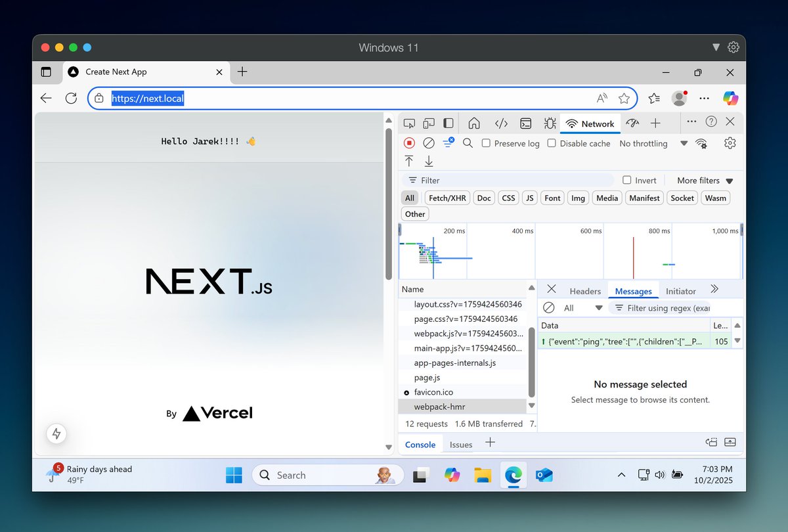788x532 pixels.
Task: Clear the network request log
Action: pos(428,143)
